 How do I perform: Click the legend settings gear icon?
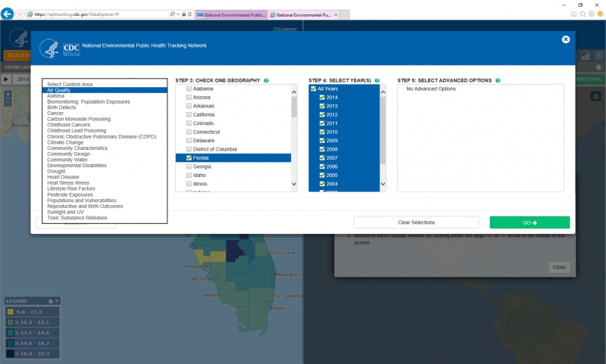50,301
